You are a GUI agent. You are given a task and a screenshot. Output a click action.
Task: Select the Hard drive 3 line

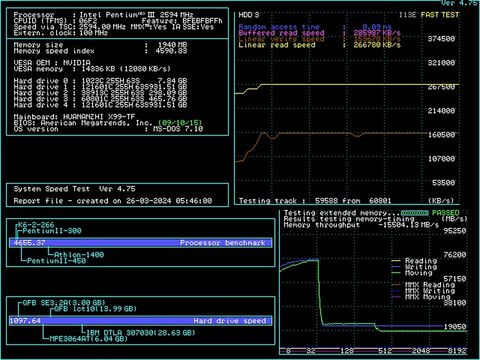[x=100, y=99]
